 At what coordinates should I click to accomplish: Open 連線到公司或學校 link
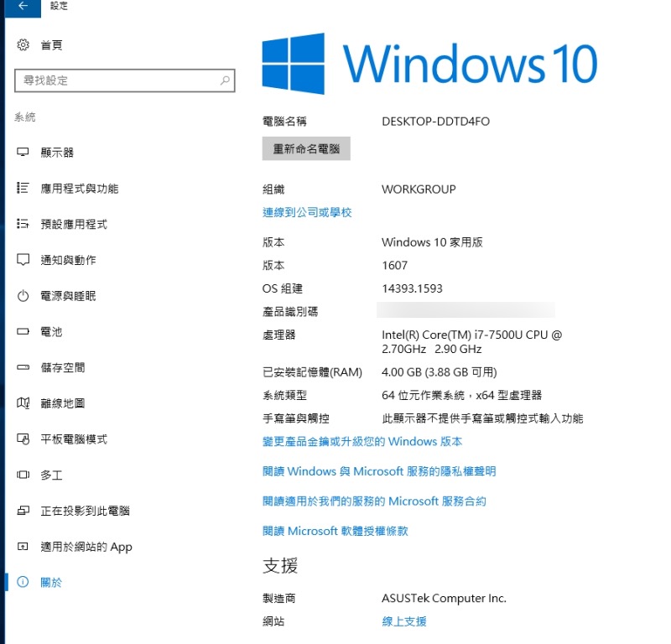click(307, 212)
